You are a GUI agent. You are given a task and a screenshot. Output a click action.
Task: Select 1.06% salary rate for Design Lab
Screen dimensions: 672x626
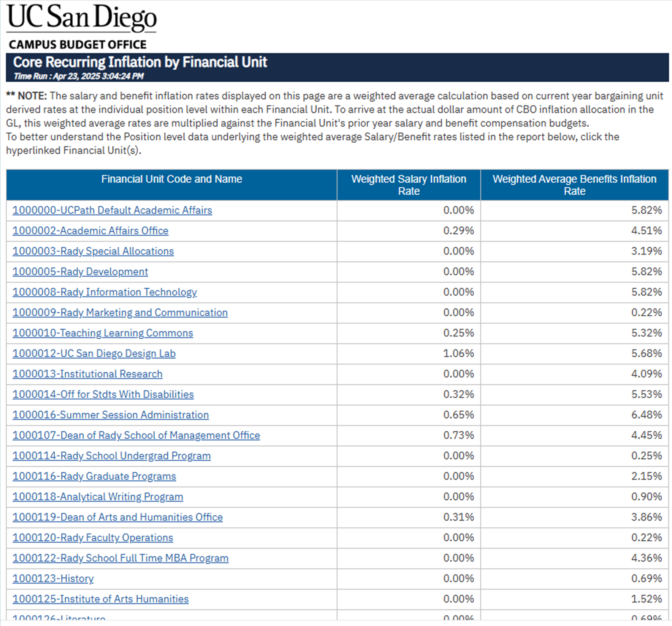click(x=458, y=353)
